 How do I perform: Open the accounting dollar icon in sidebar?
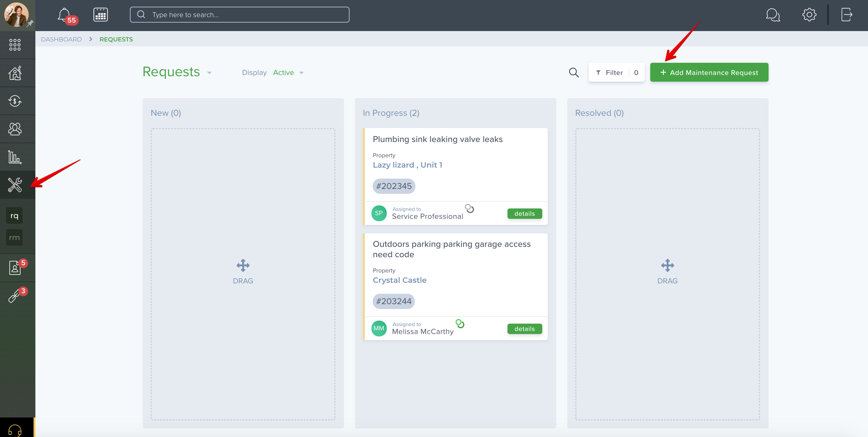coord(15,101)
